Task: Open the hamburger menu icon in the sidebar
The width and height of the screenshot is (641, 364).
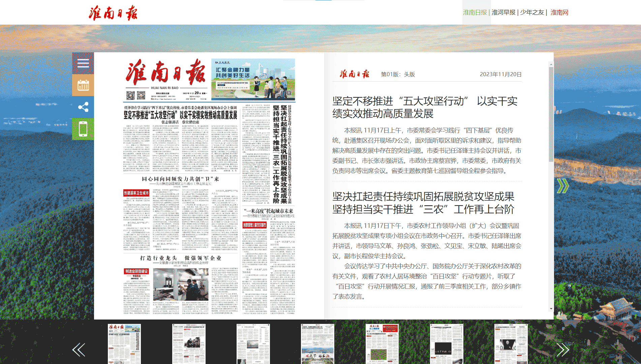Action: [83, 63]
